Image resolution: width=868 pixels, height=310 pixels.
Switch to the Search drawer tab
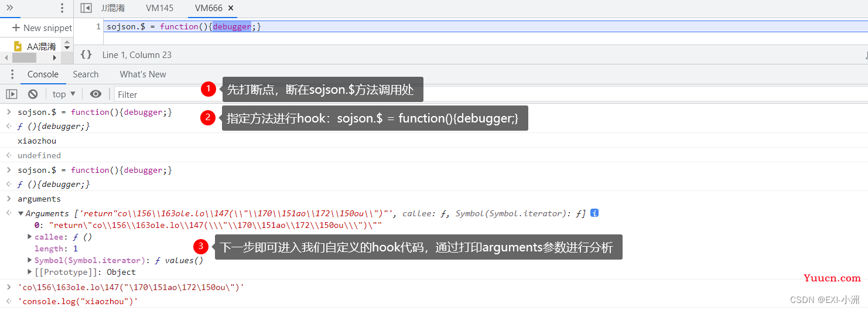pos(86,74)
